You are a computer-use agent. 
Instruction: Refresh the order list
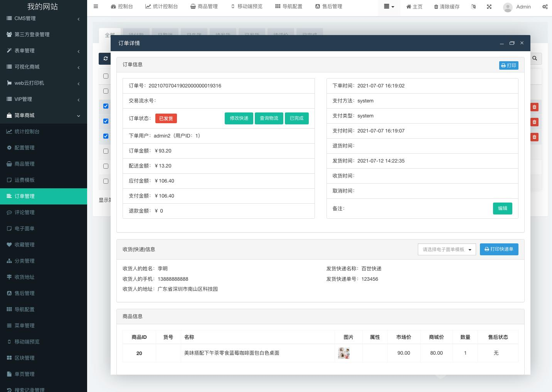pyautogui.click(x=106, y=59)
